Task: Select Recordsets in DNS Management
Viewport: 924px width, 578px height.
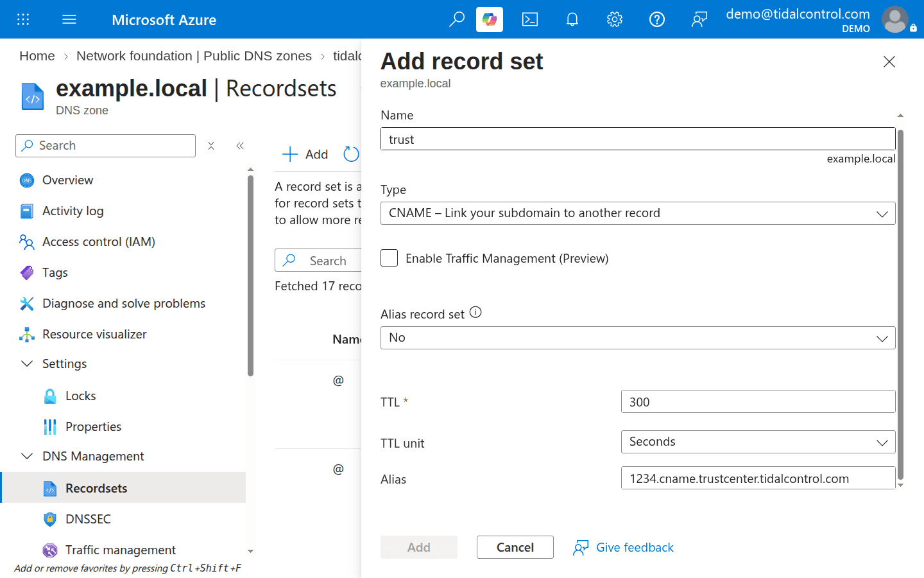Action: point(123,488)
